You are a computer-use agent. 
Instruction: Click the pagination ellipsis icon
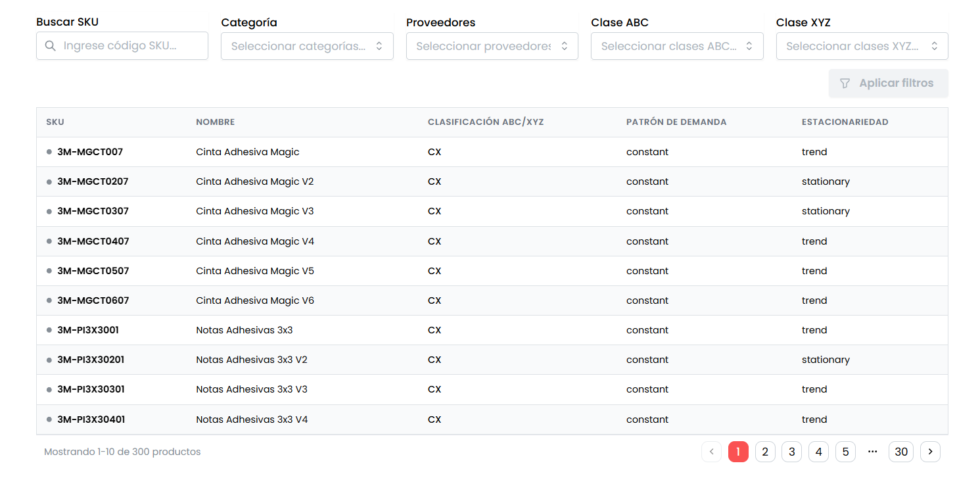coord(873,452)
